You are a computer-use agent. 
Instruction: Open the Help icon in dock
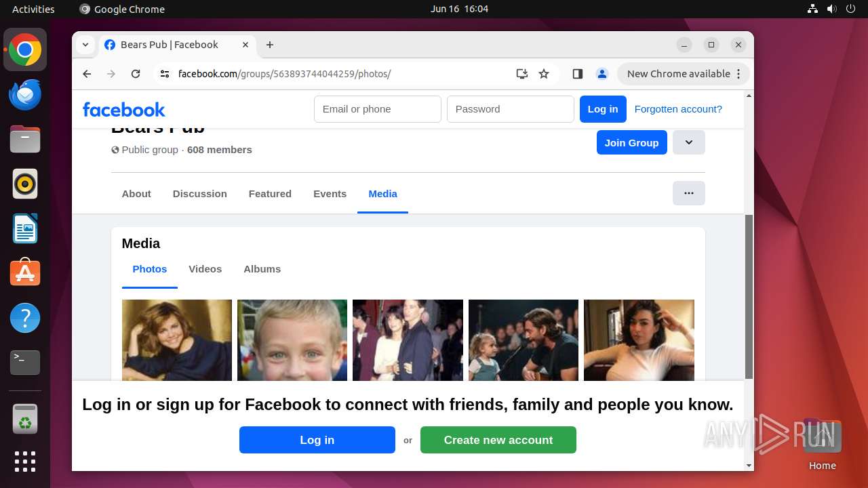[x=25, y=318]
